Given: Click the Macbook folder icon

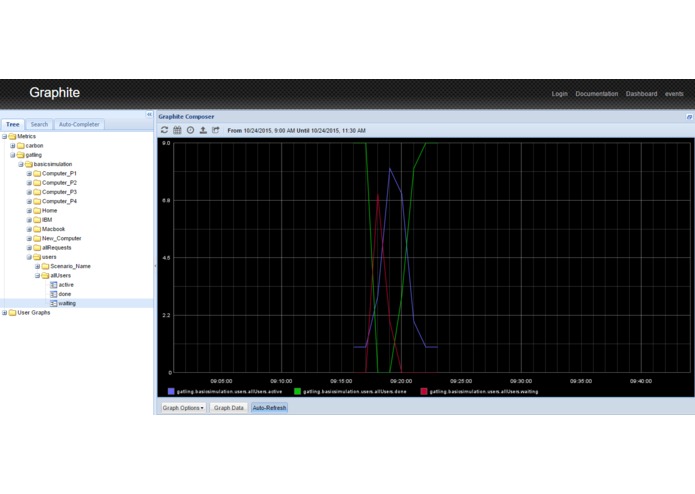Looking at the screenshot, I should point(37,229).
